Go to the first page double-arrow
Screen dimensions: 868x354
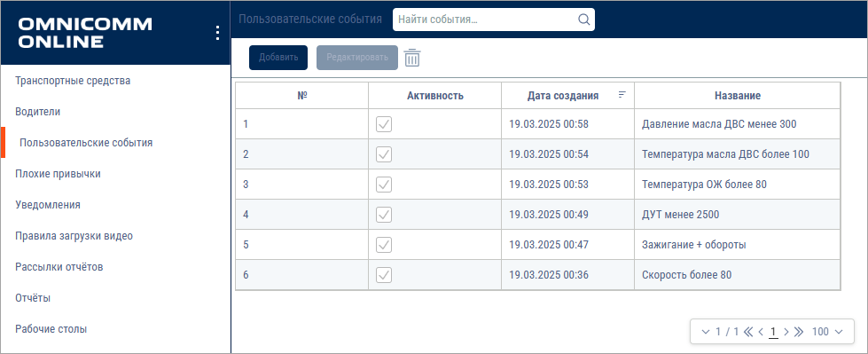[x=748, y=332]
